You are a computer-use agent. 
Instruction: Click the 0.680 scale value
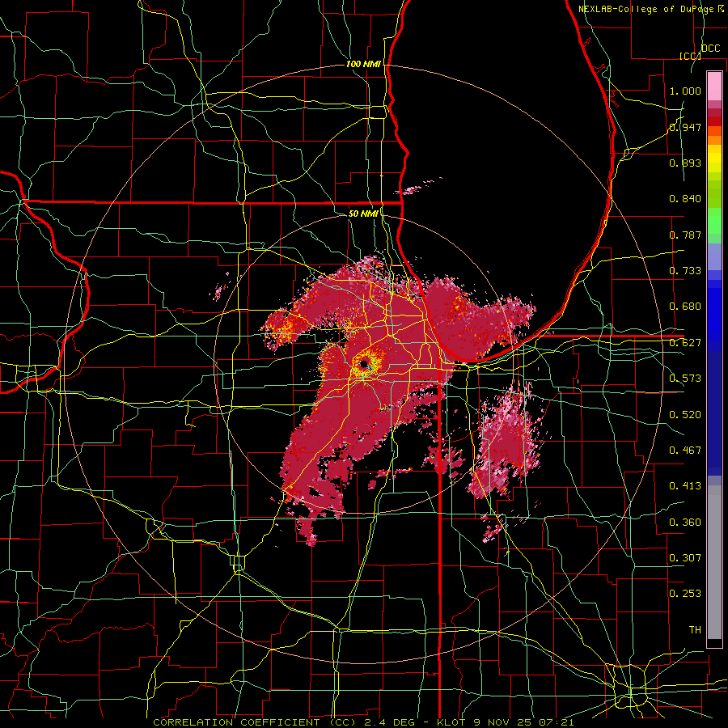685,307
